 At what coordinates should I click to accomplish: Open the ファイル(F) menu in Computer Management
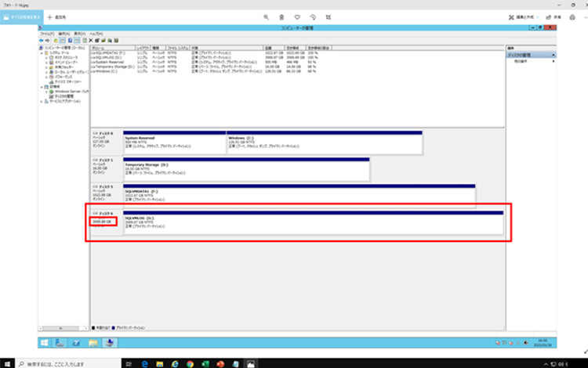click(47, 34)
